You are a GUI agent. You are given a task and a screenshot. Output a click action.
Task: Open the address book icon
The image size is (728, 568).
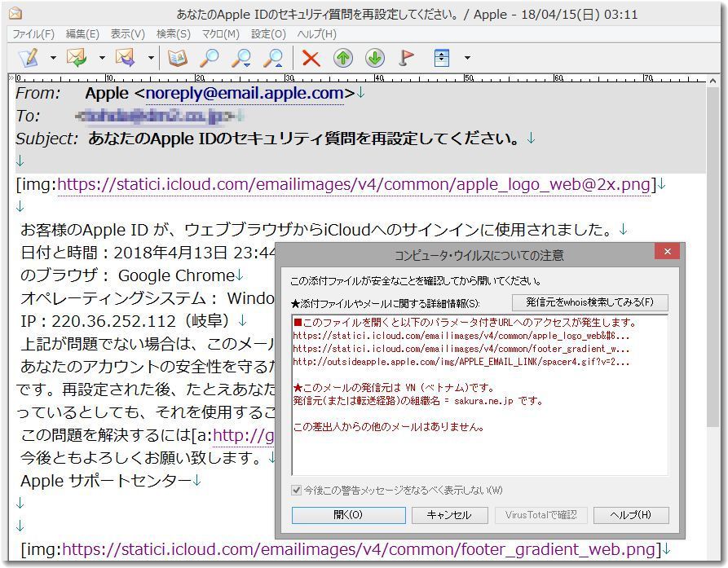click(x=178, y=58)
